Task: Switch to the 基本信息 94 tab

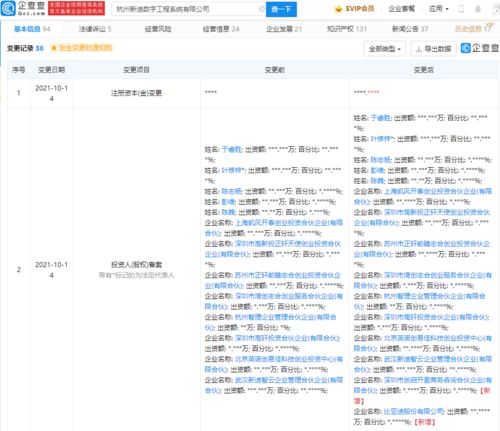Action: 32,29
